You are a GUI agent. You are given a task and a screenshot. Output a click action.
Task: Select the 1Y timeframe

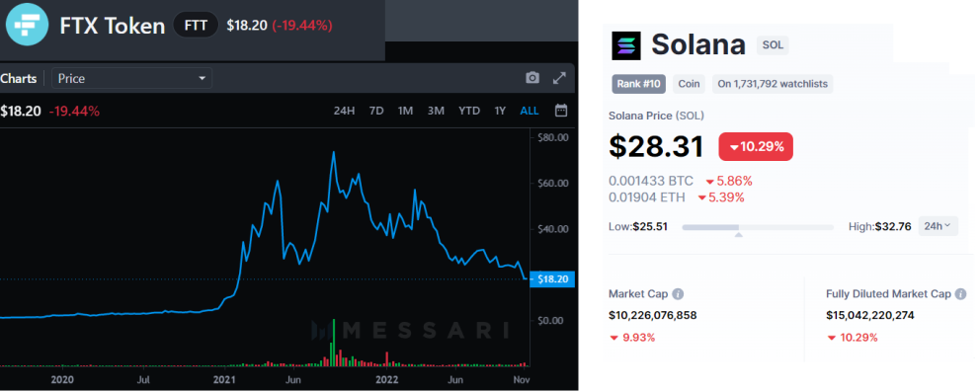coord(500,112)
